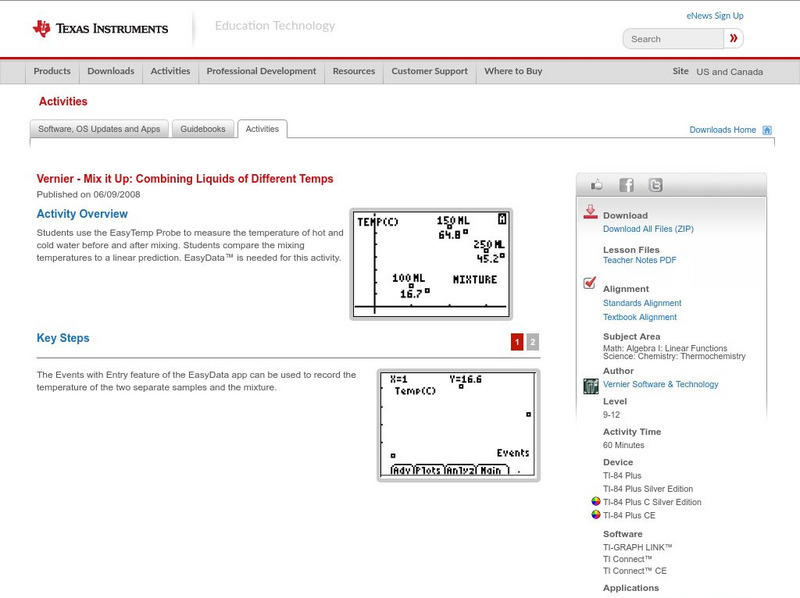The width and height of the screenshot is (800, 598).
Task: Click color icon beside TI-84 Plus CE
Action: point(595,515)
